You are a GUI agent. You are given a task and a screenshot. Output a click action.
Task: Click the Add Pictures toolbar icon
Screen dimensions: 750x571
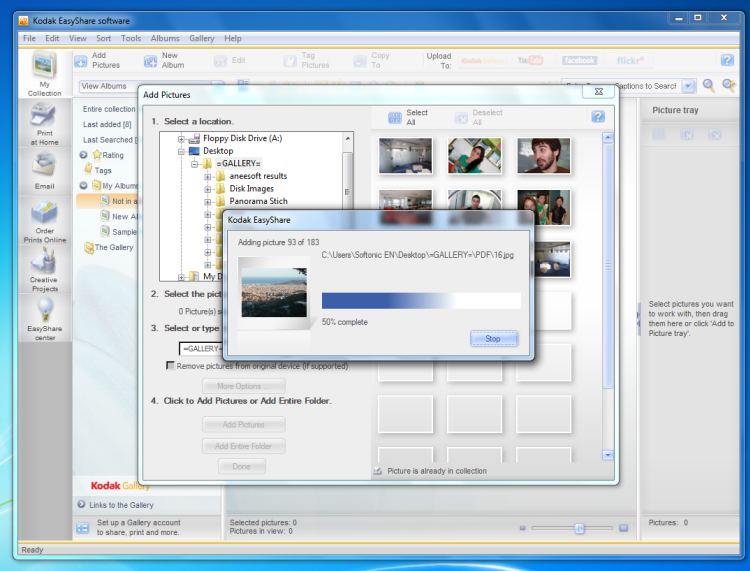pos(81,61)
